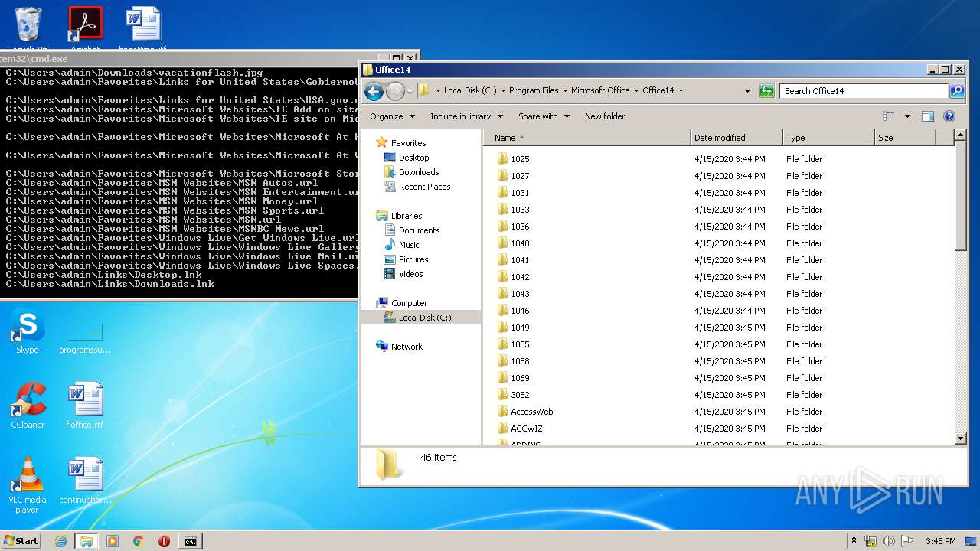Viewport: 980px width, 551px height.
Task: Select Network in the navigation pane
Action: [x=407, y=347]
